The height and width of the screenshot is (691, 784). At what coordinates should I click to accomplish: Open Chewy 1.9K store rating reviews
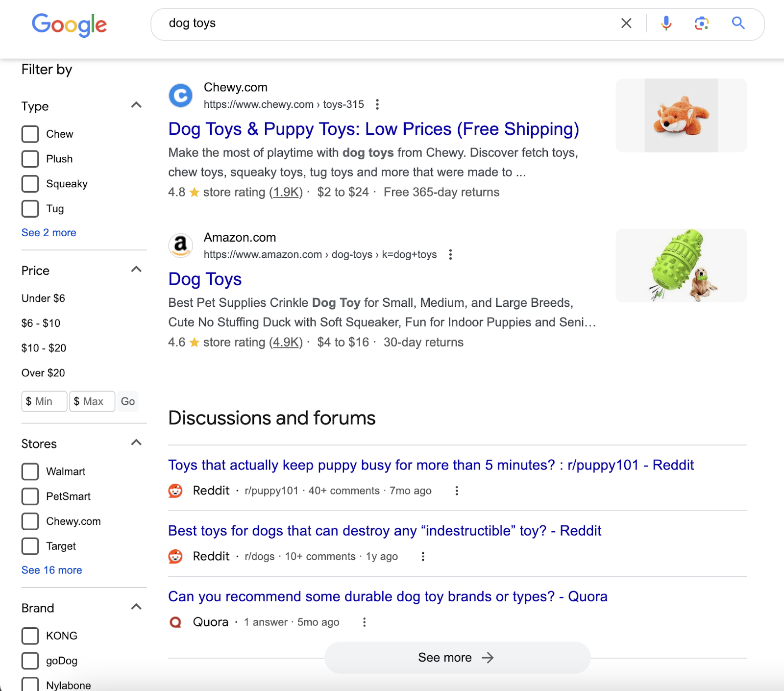click(x=286, y=192)
